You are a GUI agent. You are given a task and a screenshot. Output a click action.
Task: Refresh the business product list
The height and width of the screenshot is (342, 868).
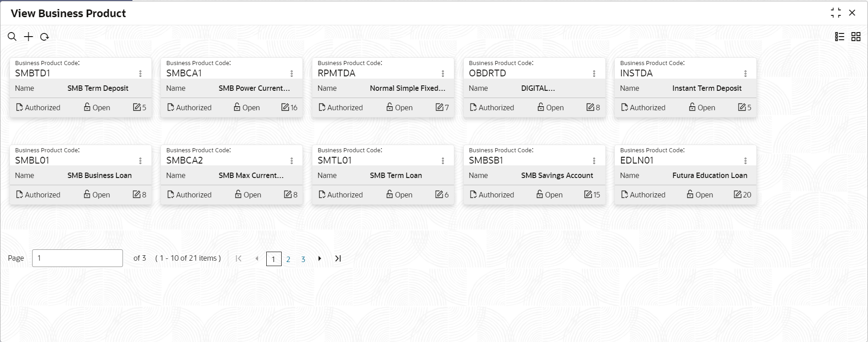44,37
